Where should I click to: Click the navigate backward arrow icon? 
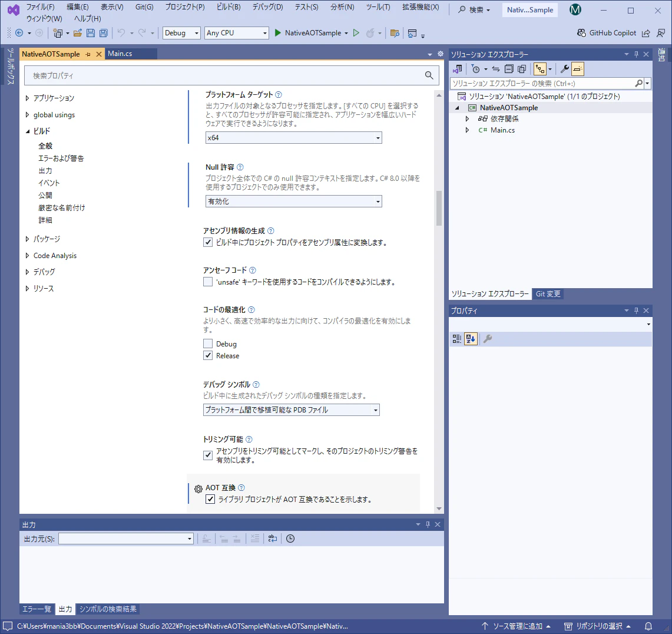tap(19, 33)
